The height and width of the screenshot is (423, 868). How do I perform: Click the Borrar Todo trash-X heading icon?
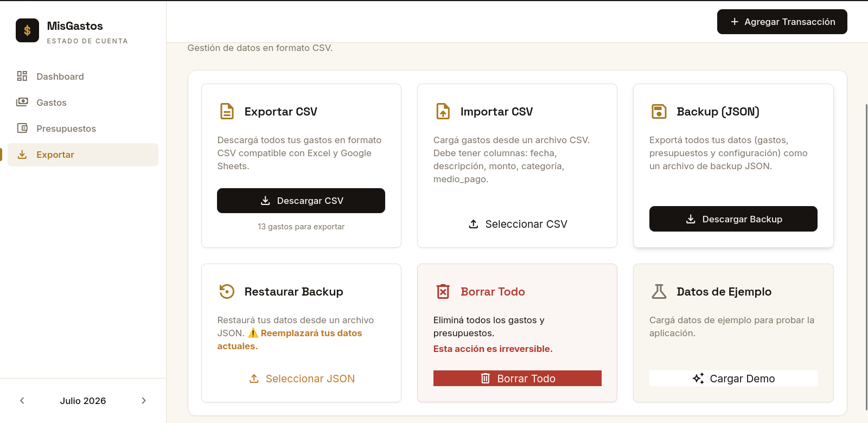443,291
